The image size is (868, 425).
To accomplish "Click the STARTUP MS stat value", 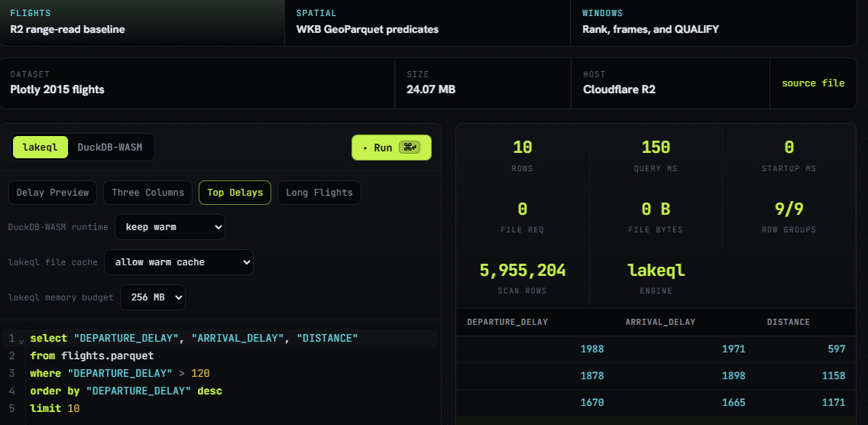I will [789, 148].
